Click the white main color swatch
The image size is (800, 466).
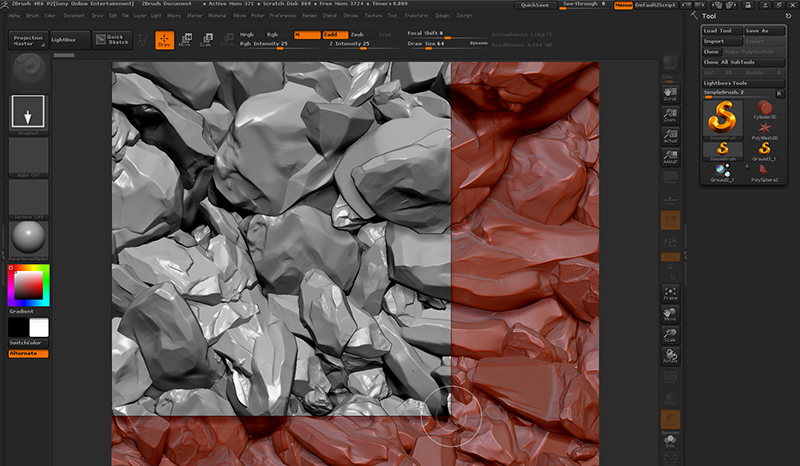39,328
